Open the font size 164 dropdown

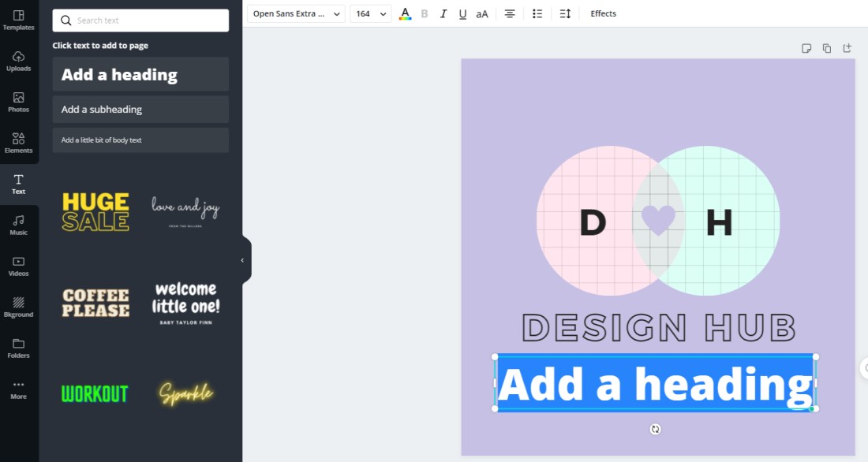370,14
